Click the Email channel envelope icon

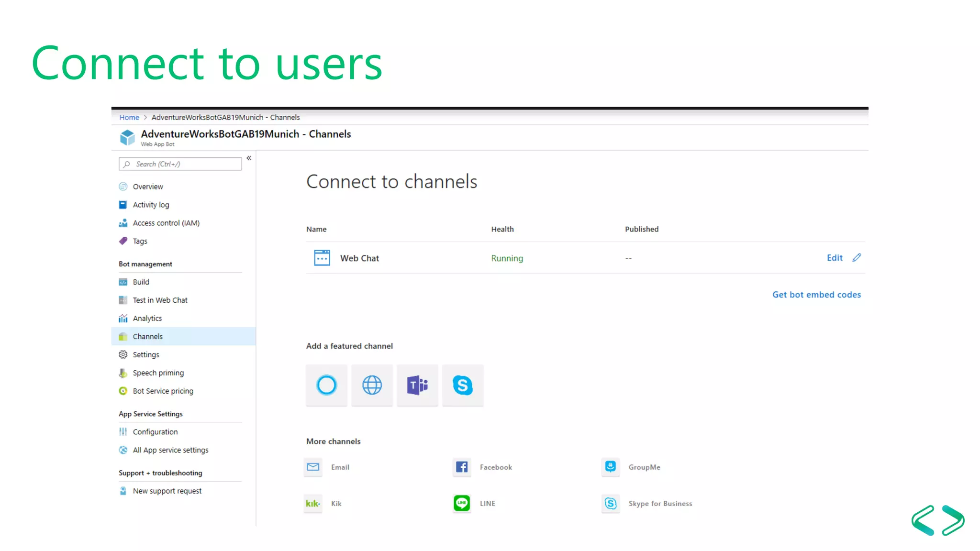pyautogui.click(x=313, y=467)
